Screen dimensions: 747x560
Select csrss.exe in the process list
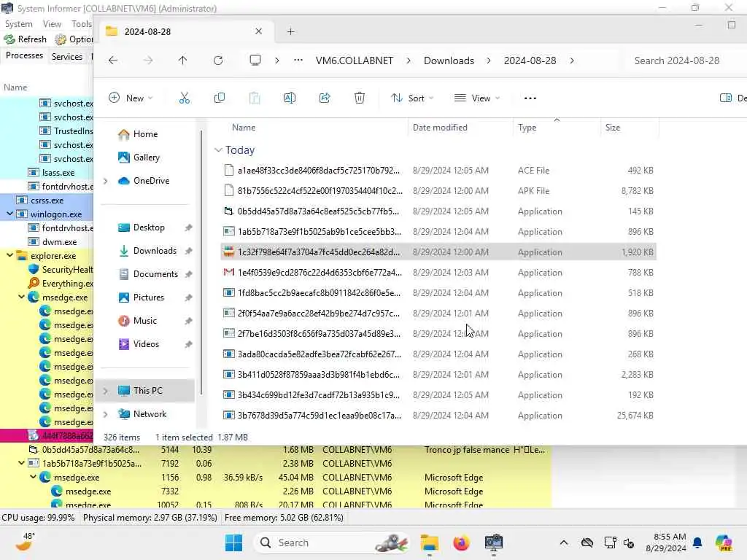coord(47,200)
